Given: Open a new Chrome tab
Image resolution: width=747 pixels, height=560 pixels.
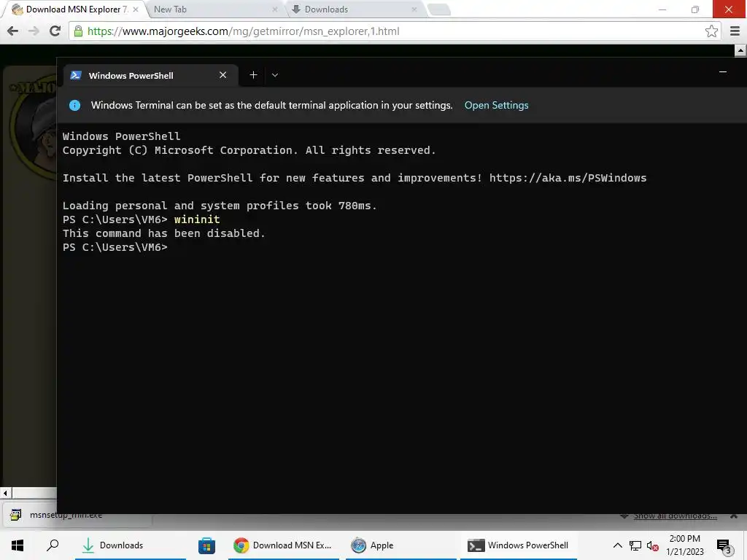Looking at the screenshot, I should [x=438, y=9].
